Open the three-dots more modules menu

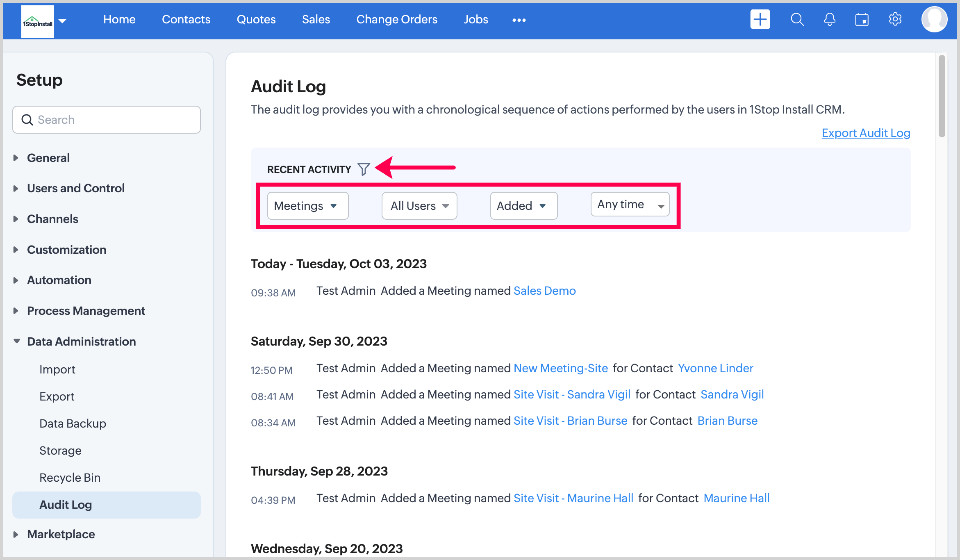pos(519,20)
